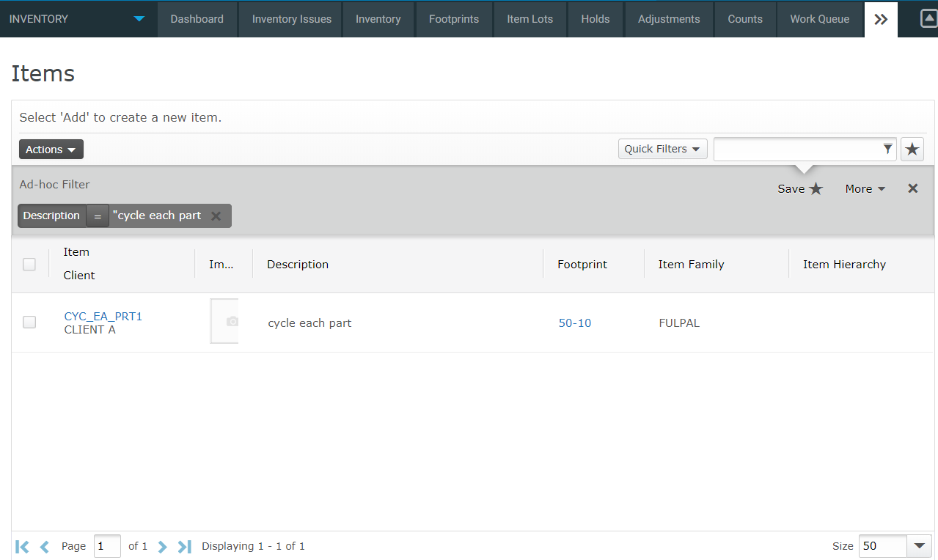938x560 pixels.
Task: Open the filter icon in the search box
Action: (888, 149)
